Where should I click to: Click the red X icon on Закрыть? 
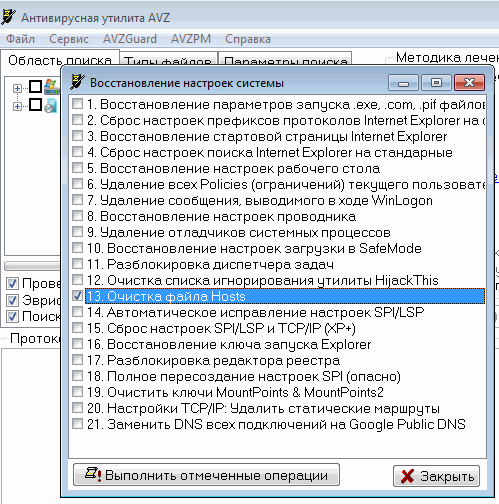(407, 476)
